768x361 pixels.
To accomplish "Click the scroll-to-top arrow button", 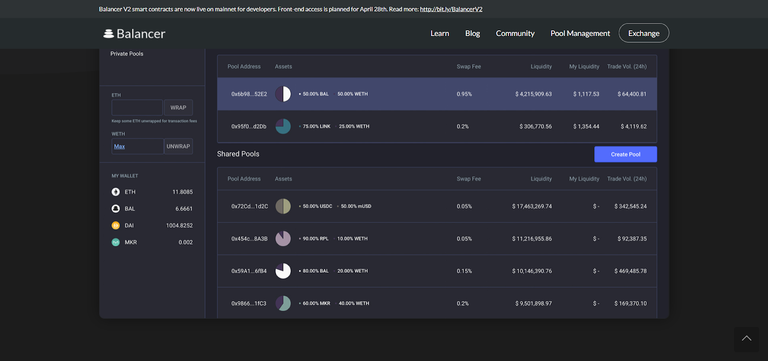I will 746,338.
